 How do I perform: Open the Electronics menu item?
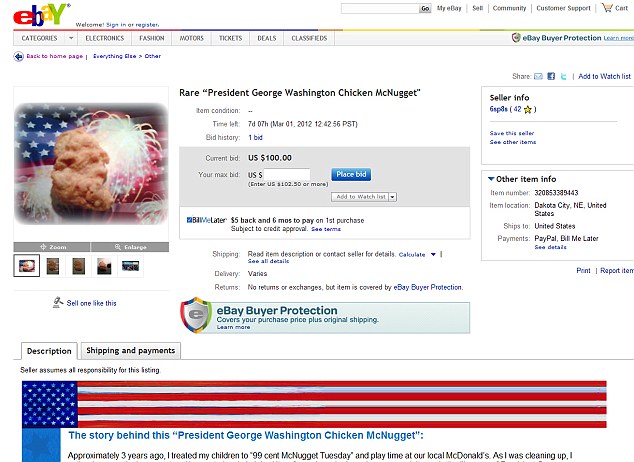pos(105,38)
